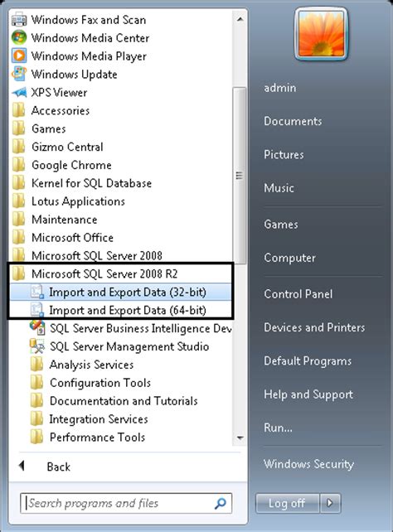Image resolution: width=393 pixels, height=532 pixels.
Task: Select the Windows Media Center entry
Action: [x=90, y=37]
